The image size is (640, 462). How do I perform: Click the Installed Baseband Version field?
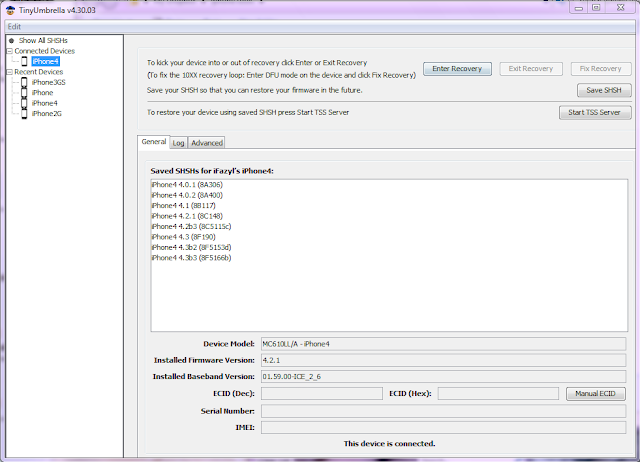tap(443, 376)
